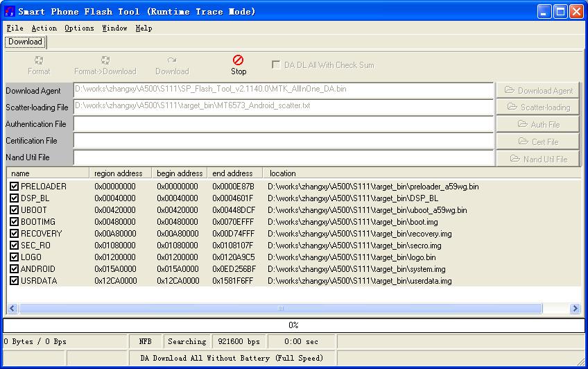Click the '0:00 sec' status entry
This screenshot has width=588, height=369.
(x=301, y=341)
